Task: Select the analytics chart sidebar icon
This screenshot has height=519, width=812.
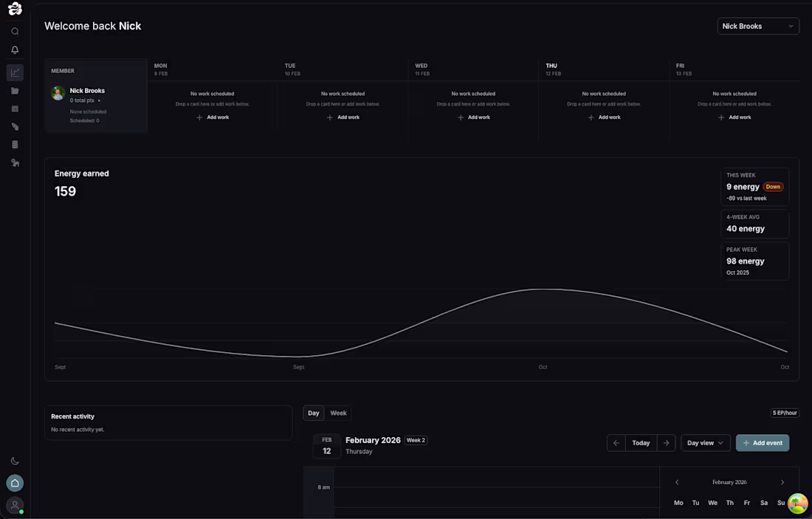Action: 15,72
